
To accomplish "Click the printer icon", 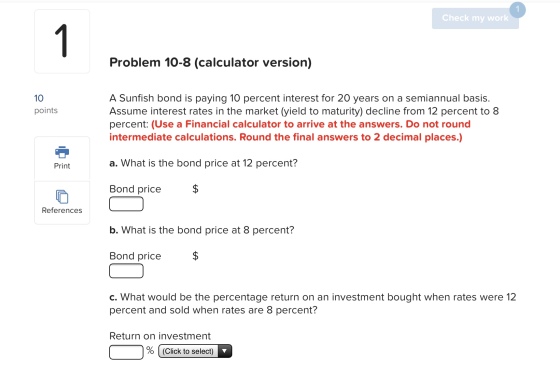I will point(62,152).
